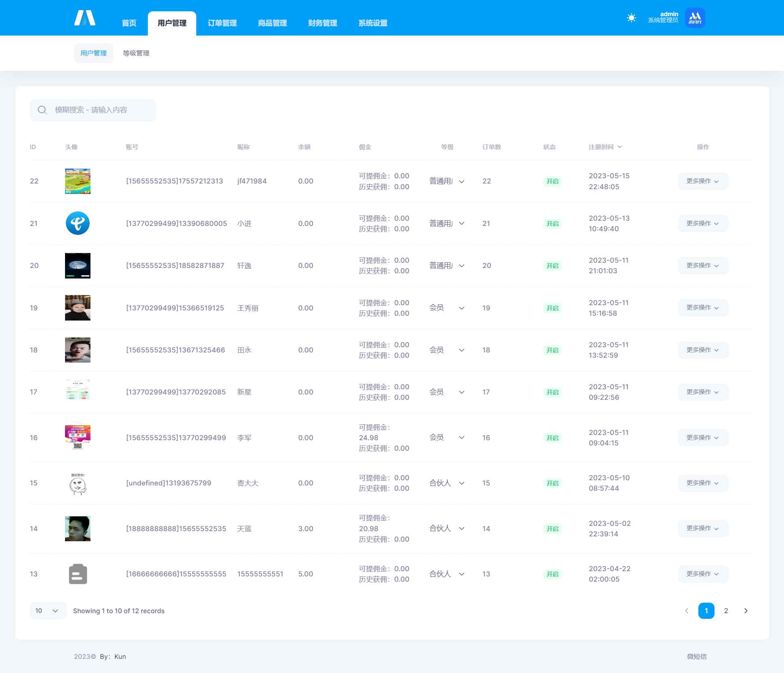Go to previous page arrow

tap(687, 611)
